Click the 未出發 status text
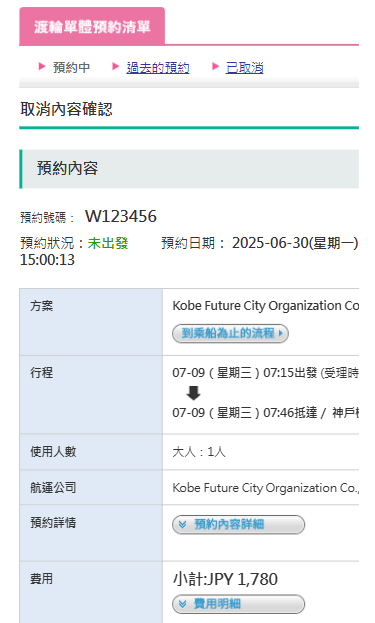Image resolution: width=375 pixels, height=623 pixels. pos(108,243)
